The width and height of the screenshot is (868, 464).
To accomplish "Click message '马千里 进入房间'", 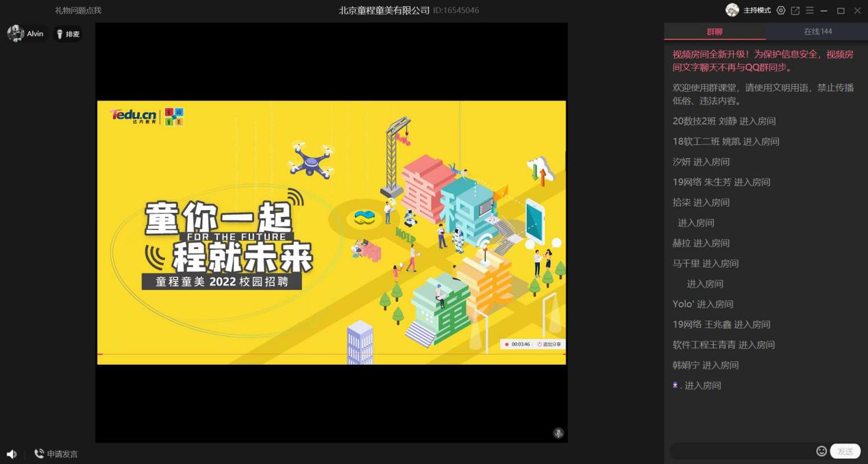I will [706, 263].
